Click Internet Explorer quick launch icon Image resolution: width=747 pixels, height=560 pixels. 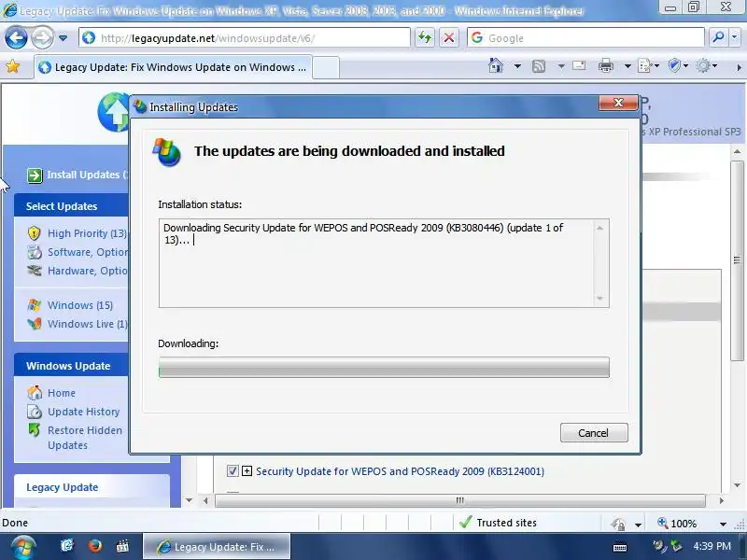coord(67,545)
